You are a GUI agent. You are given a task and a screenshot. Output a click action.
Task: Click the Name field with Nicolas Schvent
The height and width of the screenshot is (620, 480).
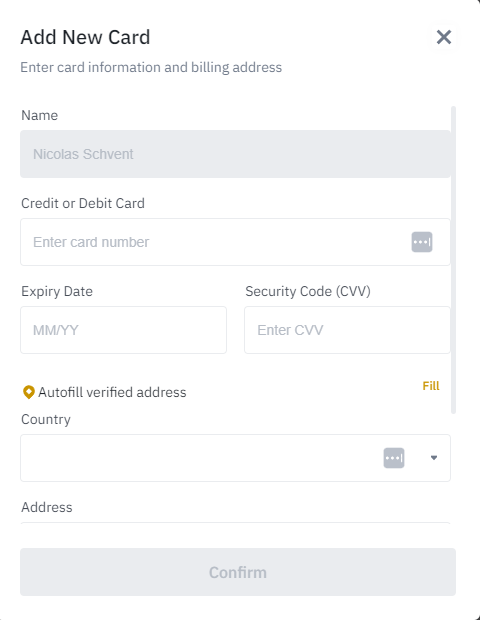coord(235,154)
